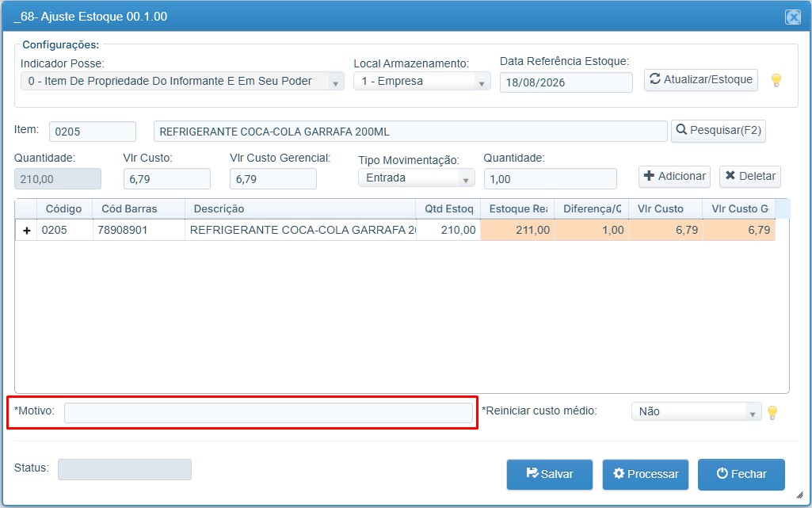Screen dimensions: 812x508
Task: Open the Tipo Movimentação dropdown
Action: (417, 178)
